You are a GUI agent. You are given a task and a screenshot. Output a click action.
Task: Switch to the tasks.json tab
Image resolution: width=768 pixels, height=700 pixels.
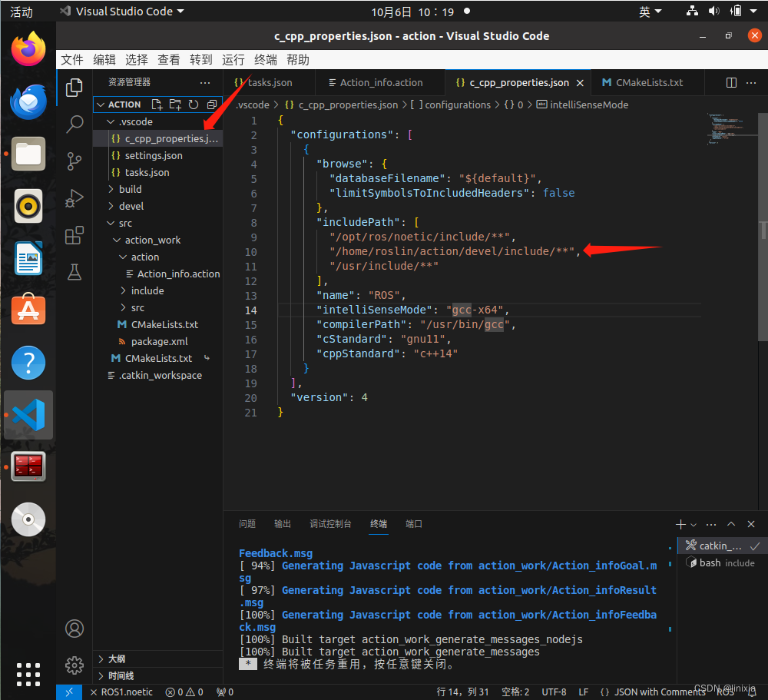click(x=269, y=82)
